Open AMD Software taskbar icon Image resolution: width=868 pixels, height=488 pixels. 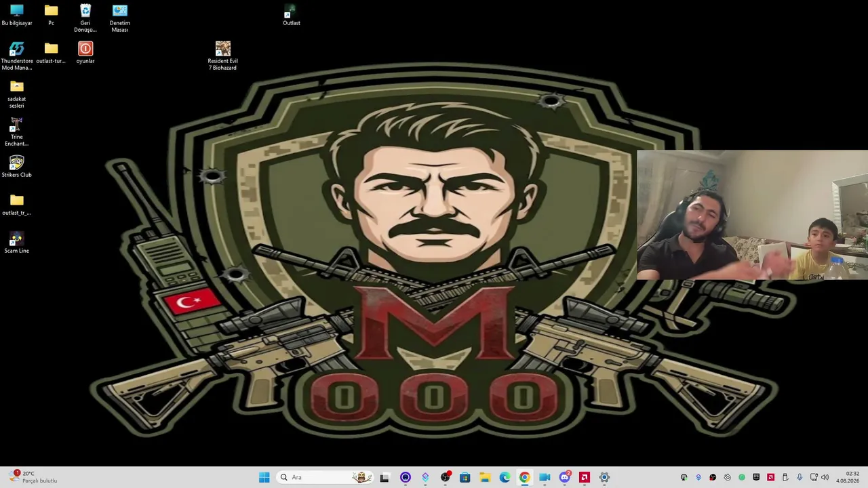(584, 477)
